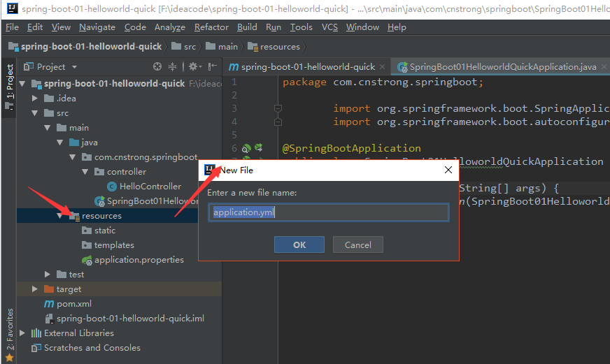
Task: Collapse the main folder
Action: 47,128
